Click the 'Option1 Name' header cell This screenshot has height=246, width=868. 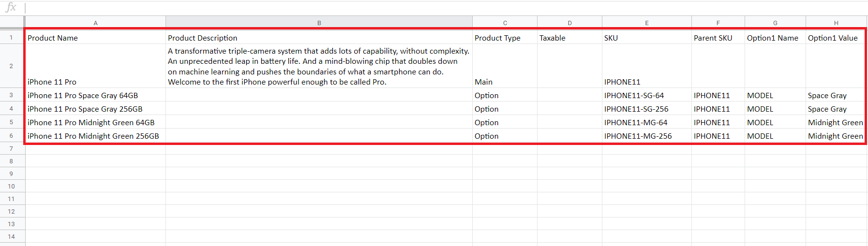coord(775,38)
